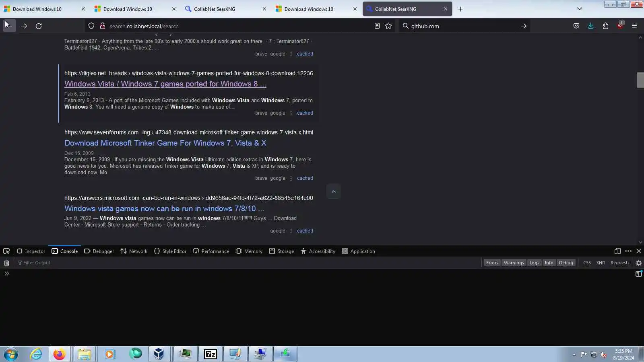Show hidden system tray icons
Image resolution: width=644 pixels, height=362 pixels.
coord(574,354)
